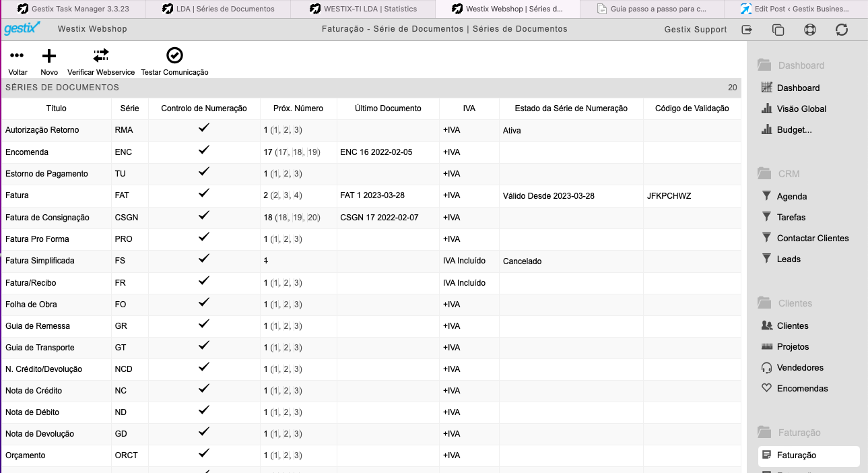Sort by Estado da Série de Numeração header
This screenshot has height=473, width=868.
pos(571,108)
